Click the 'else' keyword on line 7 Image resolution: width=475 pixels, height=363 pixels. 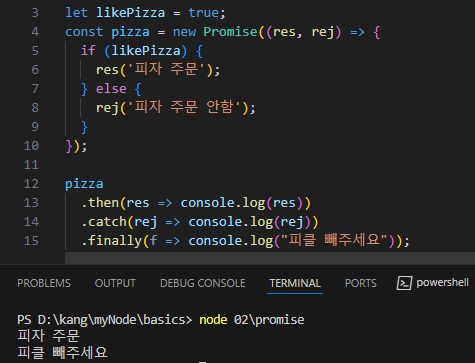click(111, 89)
